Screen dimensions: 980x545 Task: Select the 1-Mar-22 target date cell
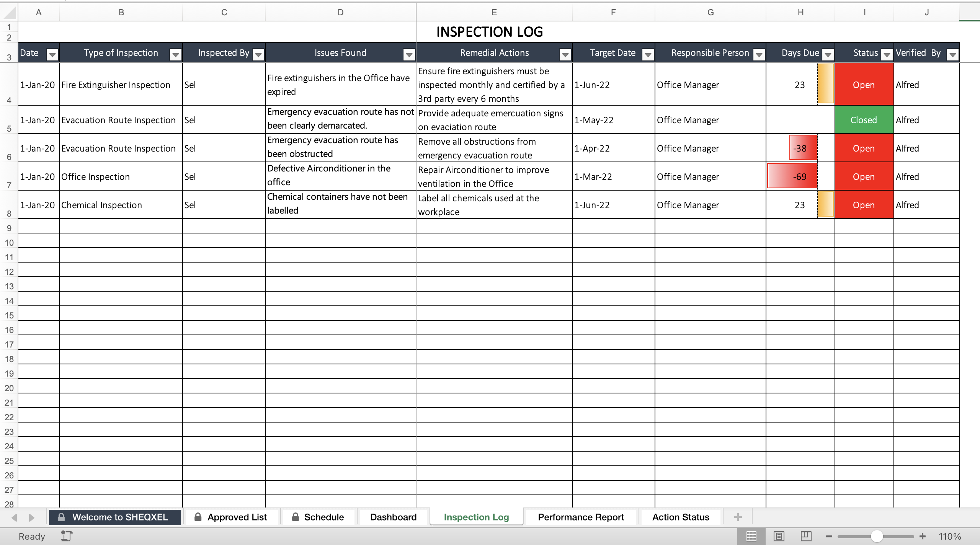coord(613,176)
